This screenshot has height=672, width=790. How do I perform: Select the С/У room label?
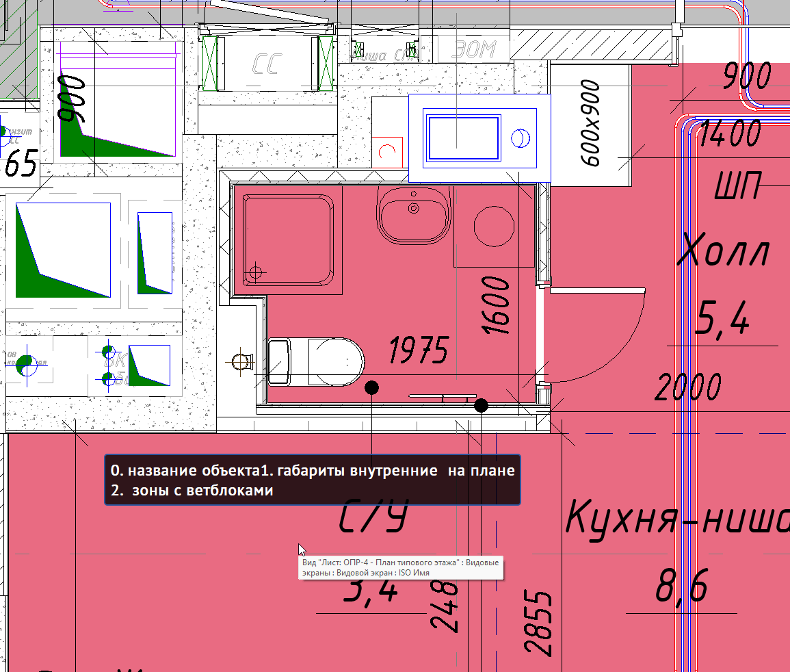(374, 516)
